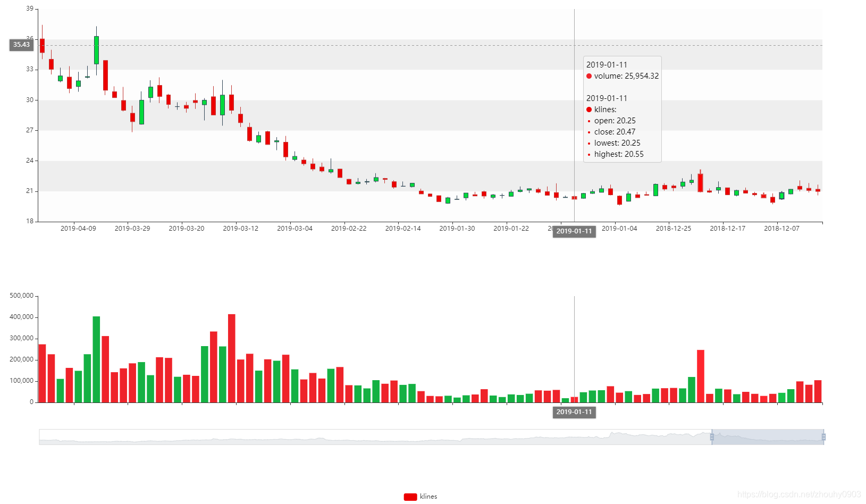The width and height of the screenshot is (866, 504).
Task: Click the 500,000 volume axis label
Action: pos(22,296)
